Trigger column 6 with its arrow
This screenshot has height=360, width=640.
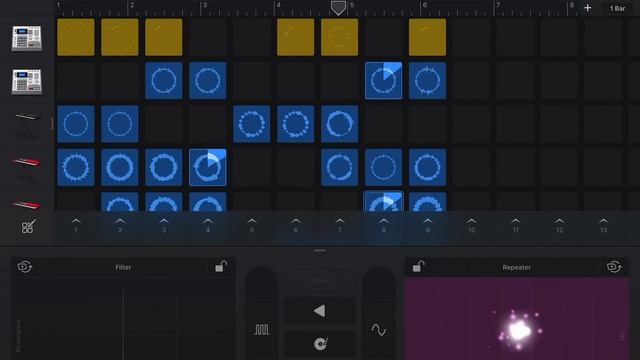click(x=296, y=225)
